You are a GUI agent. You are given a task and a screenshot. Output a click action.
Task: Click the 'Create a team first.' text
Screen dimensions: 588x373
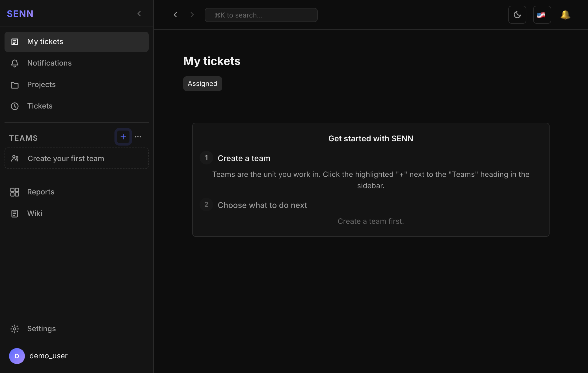371,221
